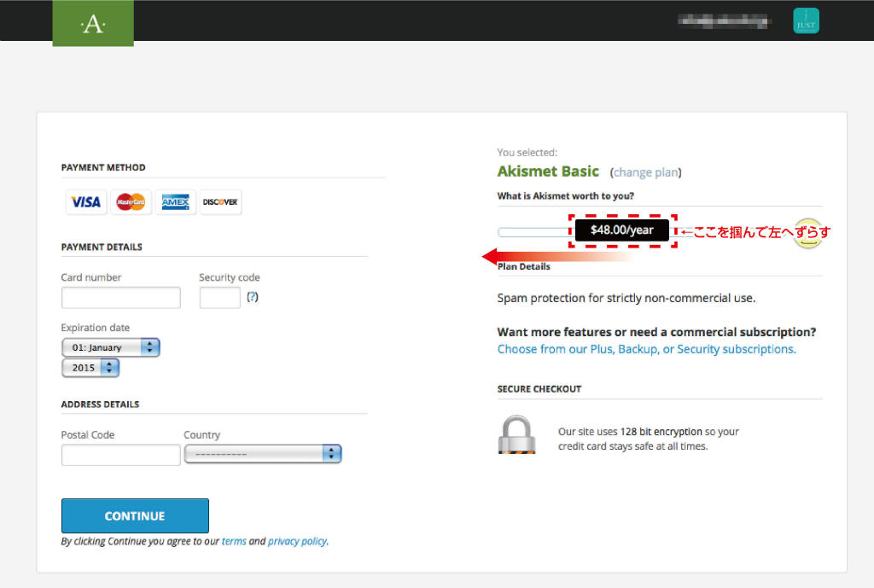Select the MasterCard icon
Viewport: 874px width, 588px height.
click(131, 201)
